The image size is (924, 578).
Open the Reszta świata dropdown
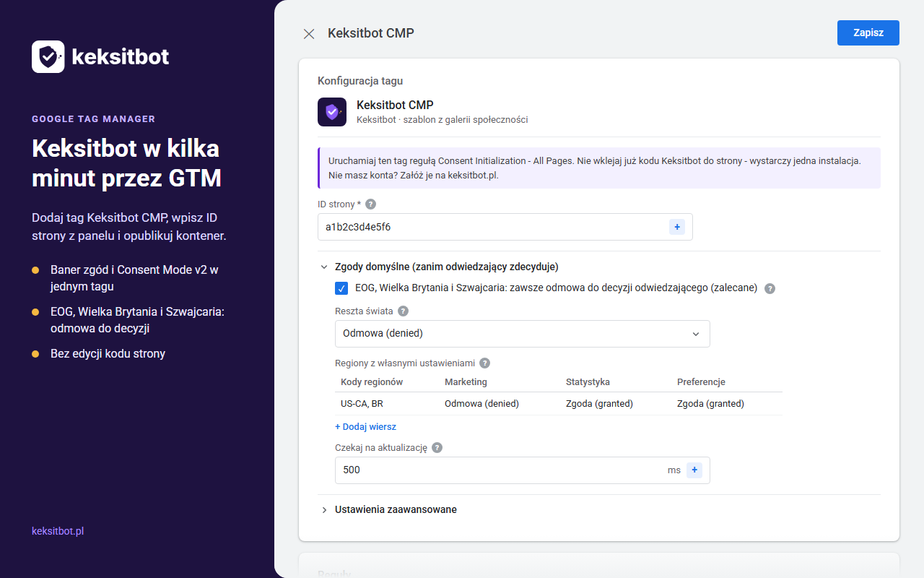(x=523, y=334)
